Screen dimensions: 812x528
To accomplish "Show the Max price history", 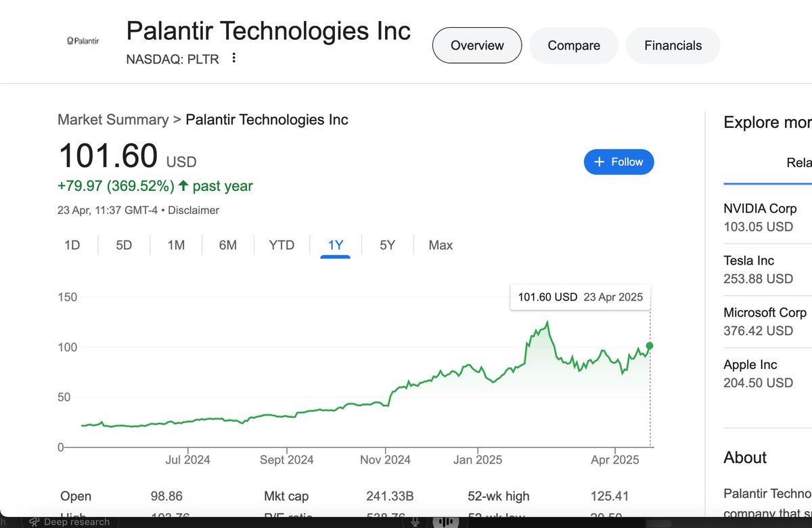I will [441, 245].
